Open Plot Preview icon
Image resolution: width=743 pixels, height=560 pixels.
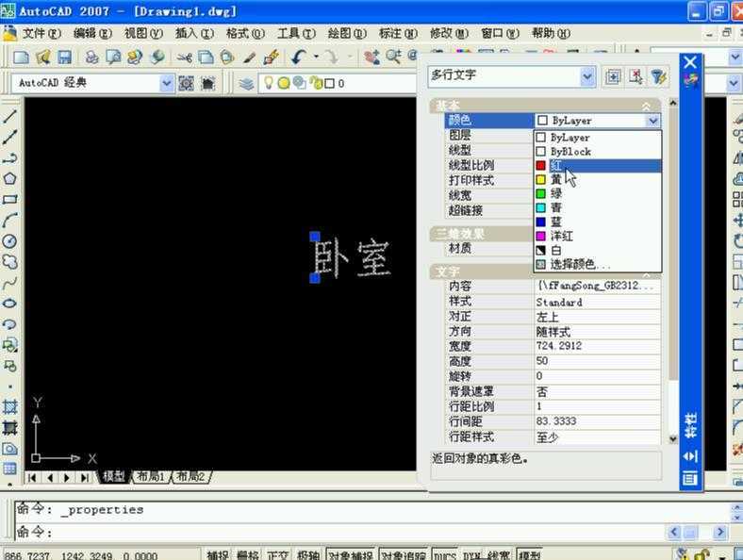(x=113, y=58)
